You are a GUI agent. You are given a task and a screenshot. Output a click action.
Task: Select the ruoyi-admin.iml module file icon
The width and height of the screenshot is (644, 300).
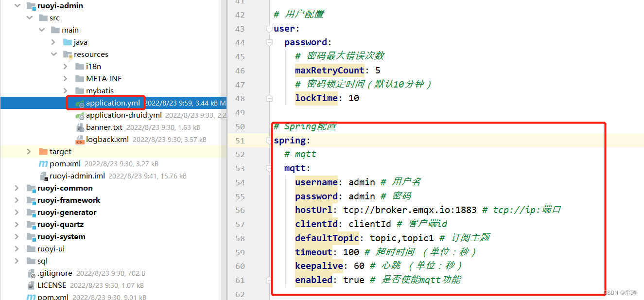point(44,176)
